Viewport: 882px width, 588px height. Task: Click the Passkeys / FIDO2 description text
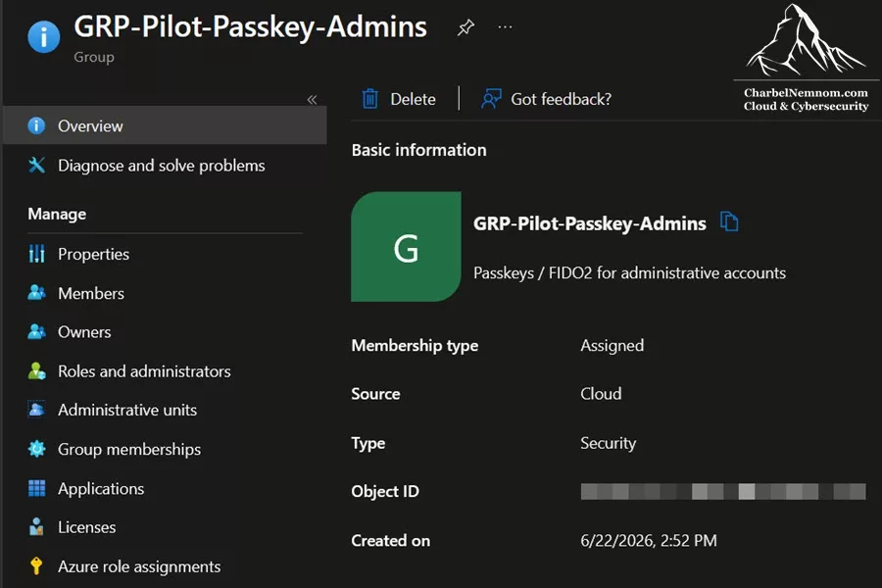click(x=629, y=273)
